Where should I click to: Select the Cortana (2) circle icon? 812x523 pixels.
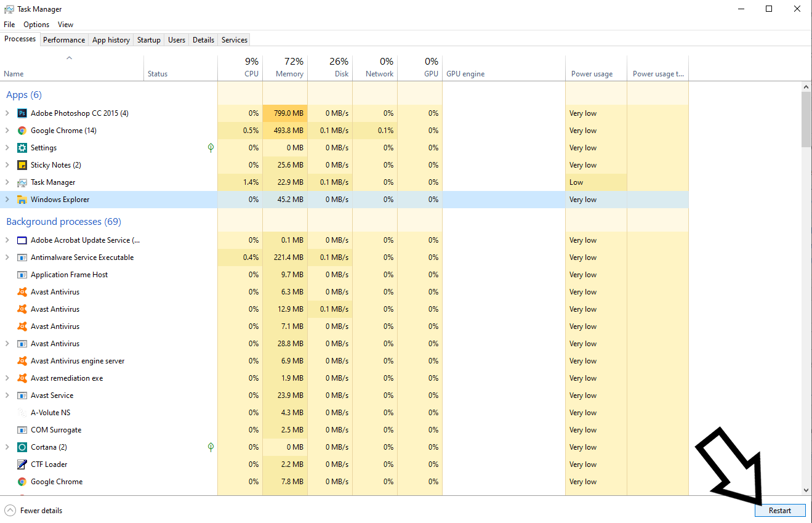pos(22,447)
